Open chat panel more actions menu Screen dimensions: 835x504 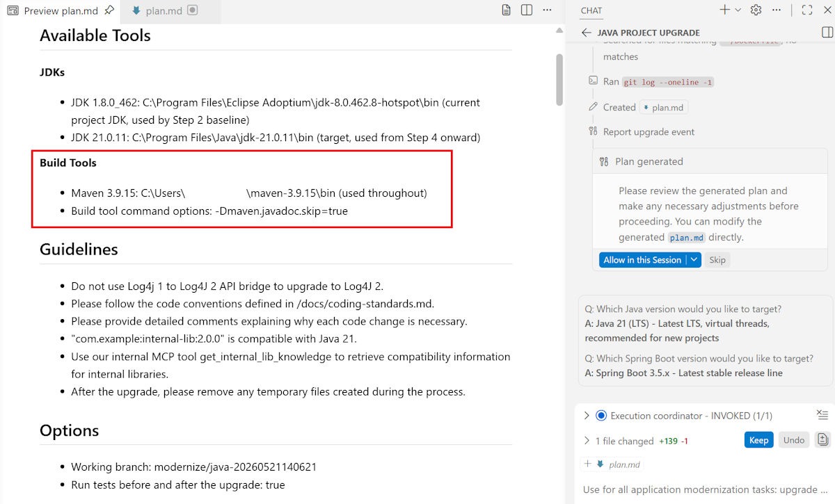(x=777, y=10)
